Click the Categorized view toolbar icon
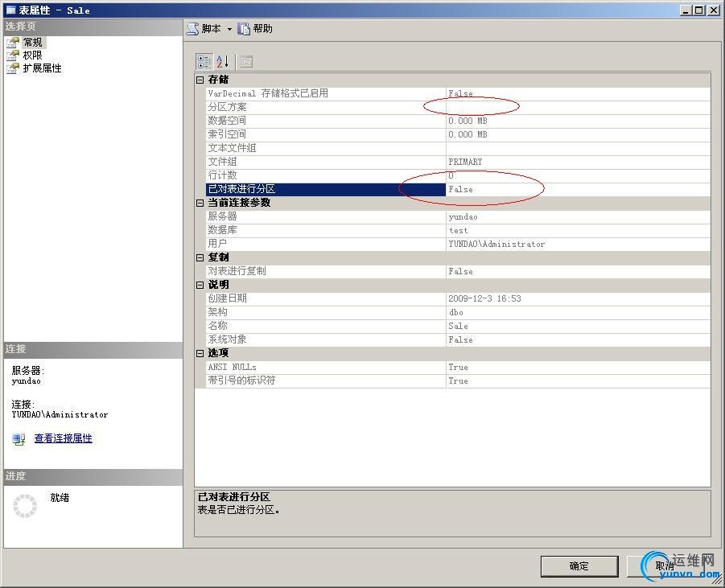Viewport: 725px width, 588px height. click(204, 61)
